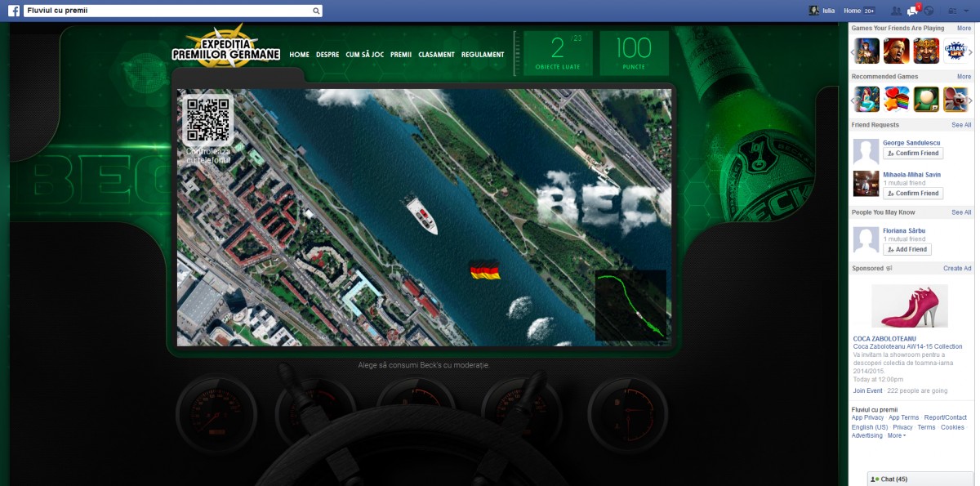Open the PREMII menu item
Screen dimensions: 980x486
400,55
